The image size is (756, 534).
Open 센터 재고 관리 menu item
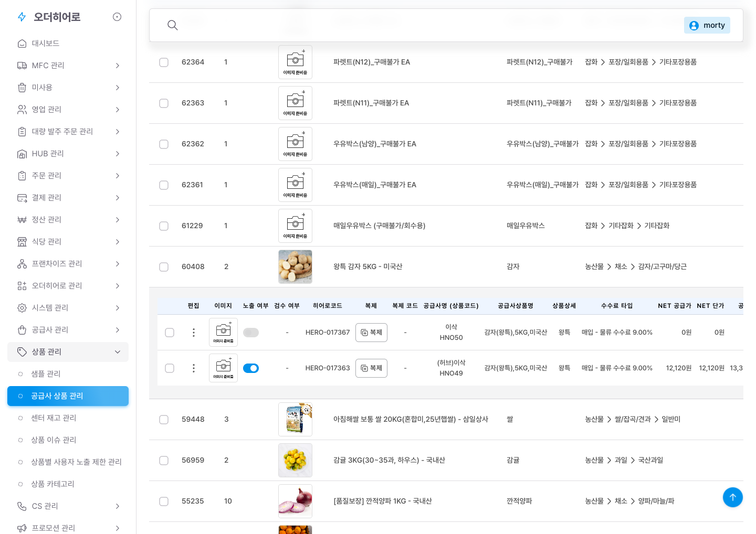(68, 418)
